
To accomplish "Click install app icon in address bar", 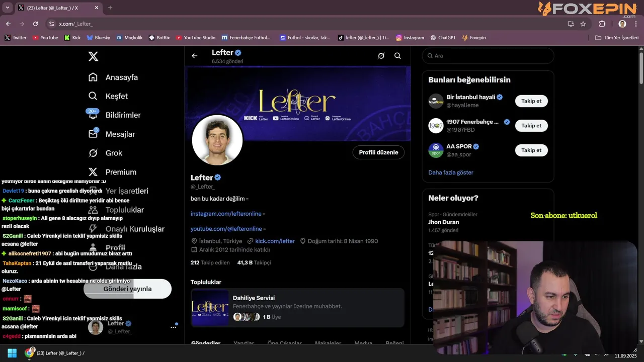I will [x=571, y=24].
